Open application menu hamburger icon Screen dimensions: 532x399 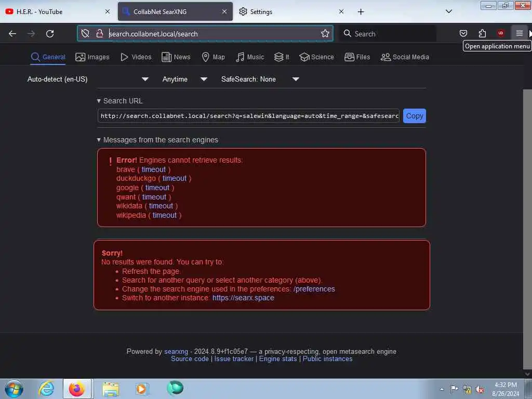coord(519,33)
